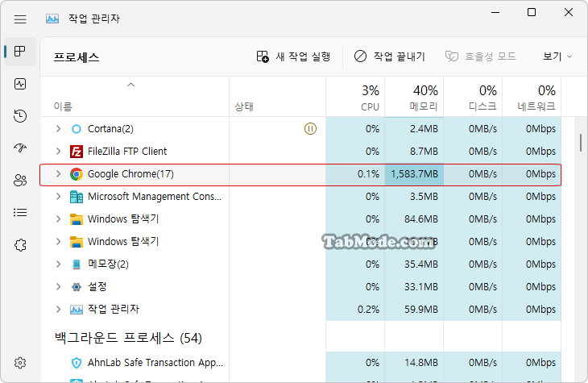Expand the FileZilla FTP Client row
The image size is (588, 383).
click(x=59, y=152)
